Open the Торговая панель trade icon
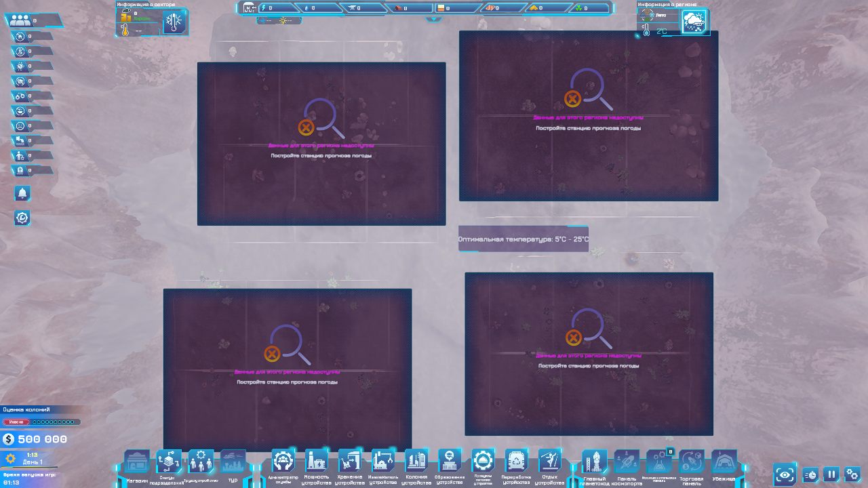Screen dimensions: 868x488 (691, 462)
